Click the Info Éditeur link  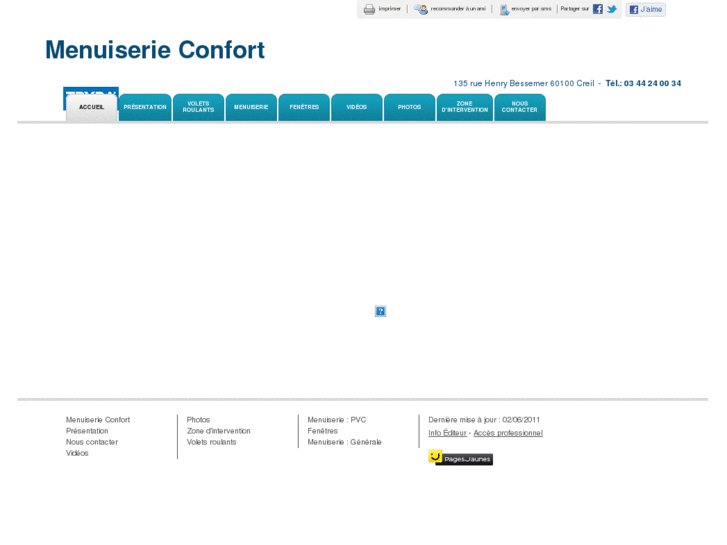pos(447,433)
